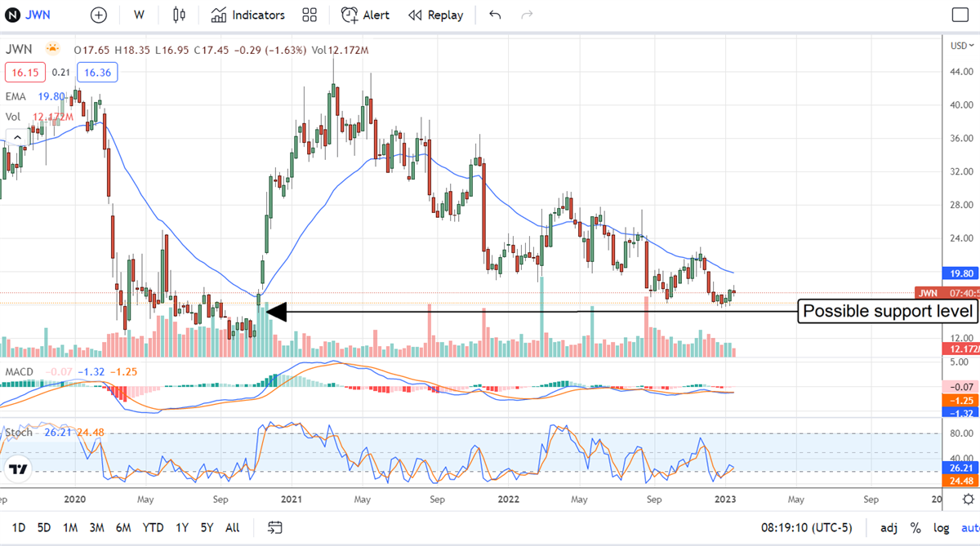Enable log scale
The width and height of the screenshot is (980, 546).
(x=941, y=527)
